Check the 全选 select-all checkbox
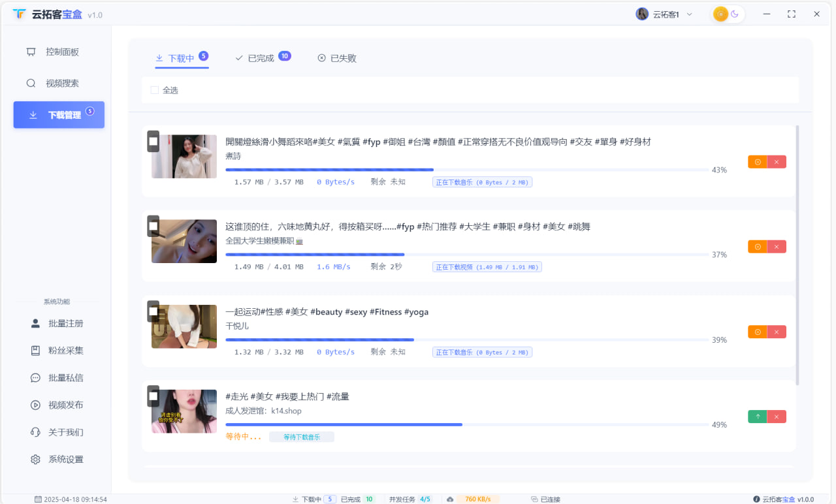836x504 pixels. point(155,90)
